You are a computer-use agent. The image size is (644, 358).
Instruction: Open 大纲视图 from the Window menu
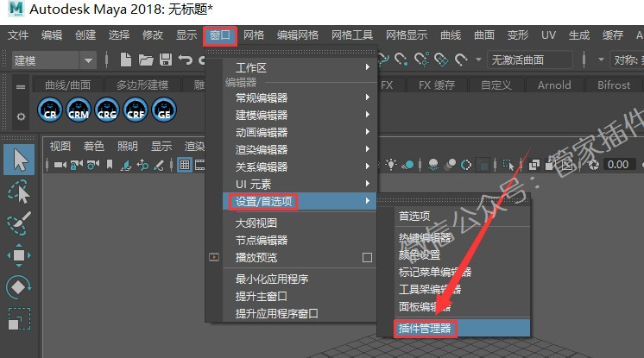(299, 223)
